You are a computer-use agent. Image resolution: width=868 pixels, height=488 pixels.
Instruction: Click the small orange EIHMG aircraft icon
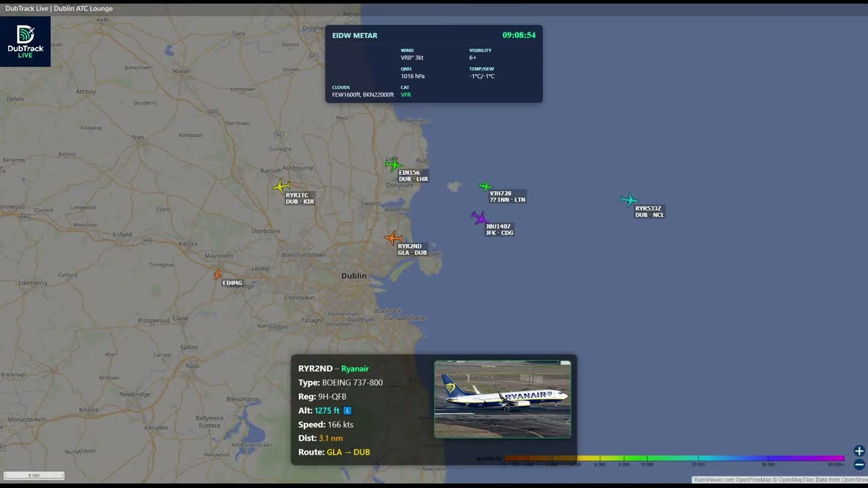[217, 274]
